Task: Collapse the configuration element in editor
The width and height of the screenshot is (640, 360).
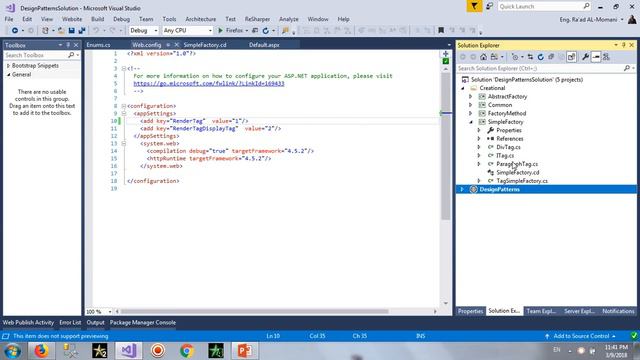Action: tap(123, 106)
